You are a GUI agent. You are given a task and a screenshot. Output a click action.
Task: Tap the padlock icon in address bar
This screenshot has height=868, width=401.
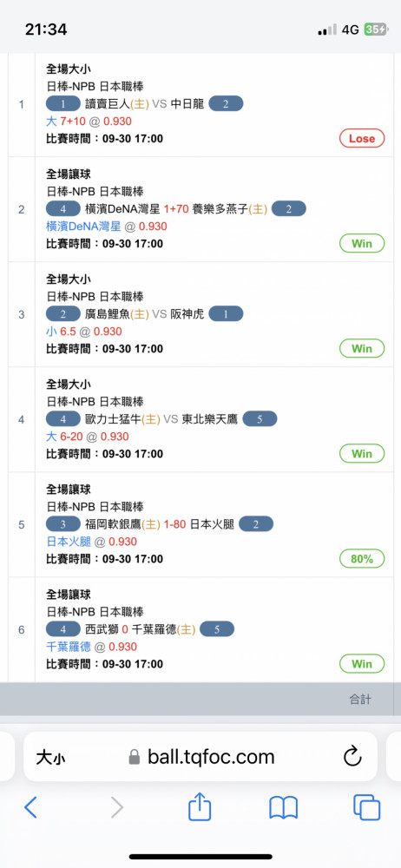(134, 757)
